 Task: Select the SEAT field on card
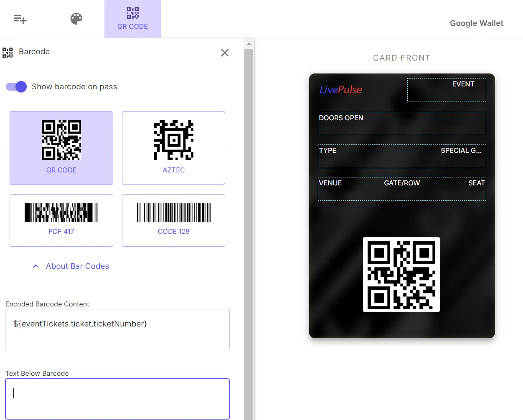477,183
